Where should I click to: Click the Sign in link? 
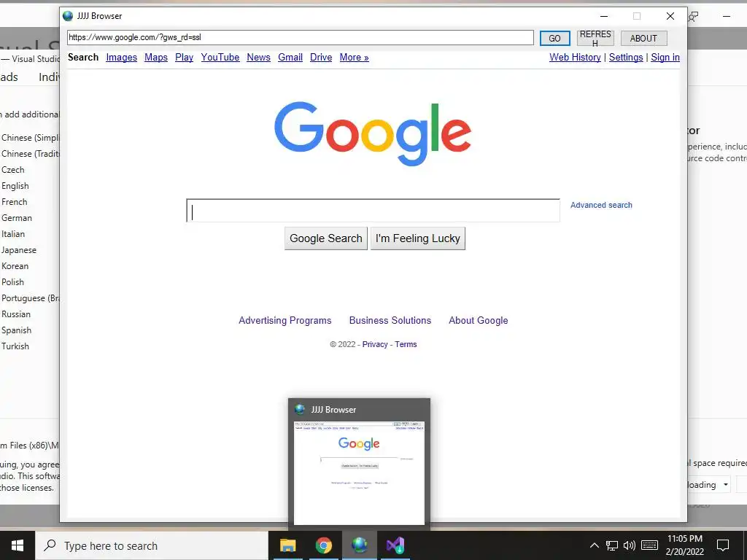(x=665, y=57)
